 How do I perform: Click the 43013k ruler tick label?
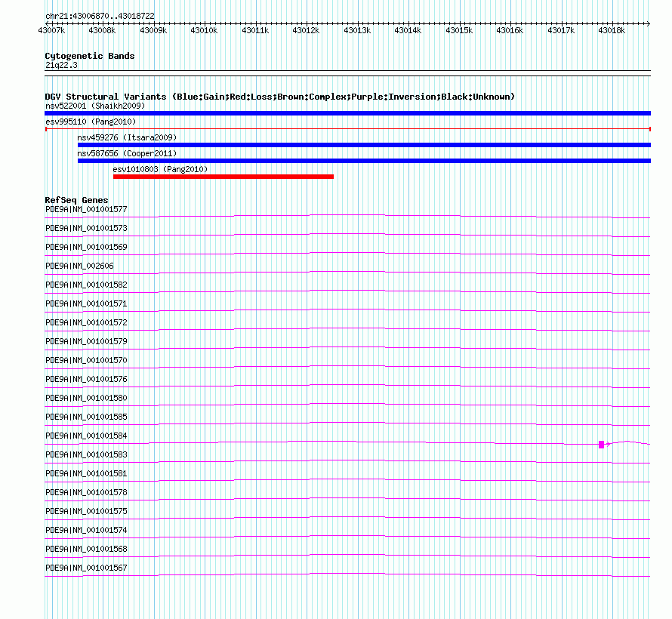pos(357,30)
